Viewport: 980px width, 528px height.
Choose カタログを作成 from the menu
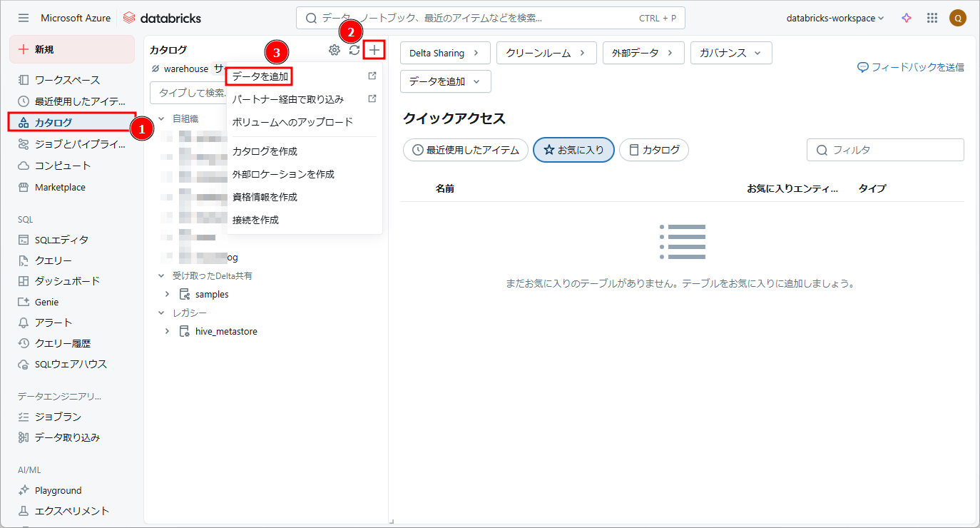tap(265, 151)
